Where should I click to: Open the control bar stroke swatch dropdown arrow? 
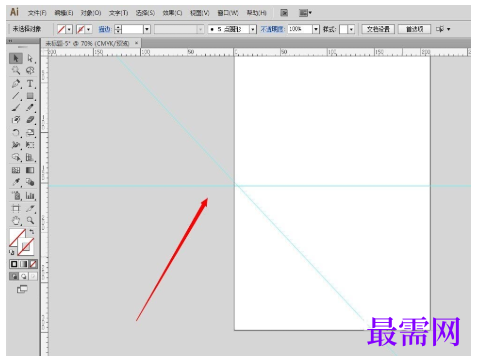coord(89,29)
